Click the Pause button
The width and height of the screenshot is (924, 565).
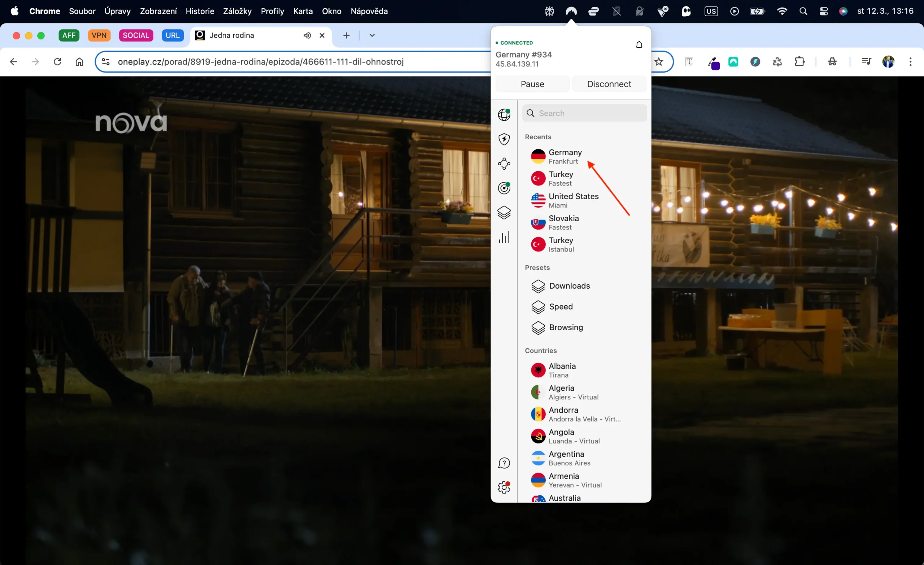(533, 84)
